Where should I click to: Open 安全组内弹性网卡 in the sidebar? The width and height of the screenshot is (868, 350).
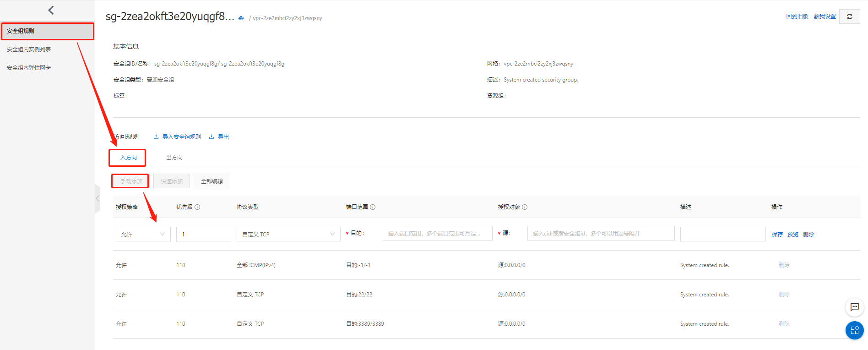coord(29,68)
